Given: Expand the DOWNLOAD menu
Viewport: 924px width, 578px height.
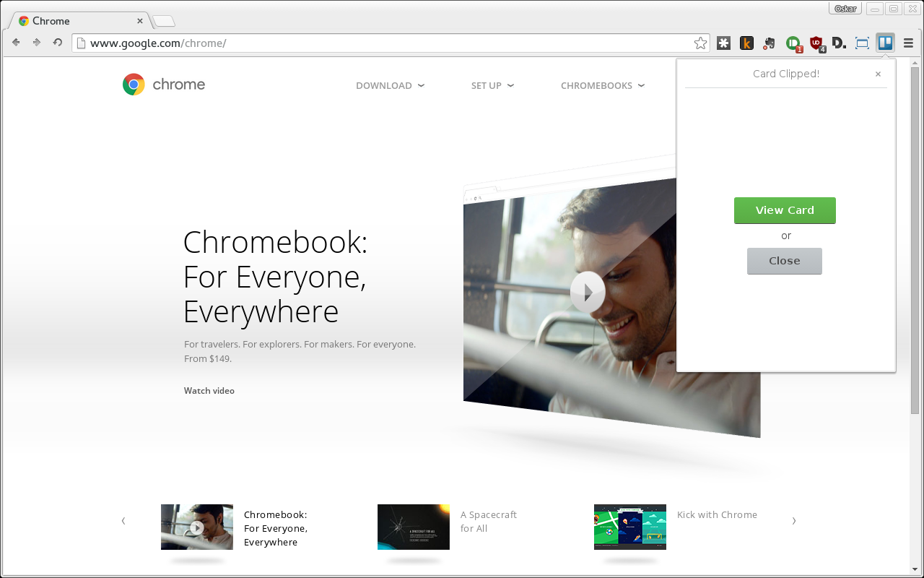Looking at the screenshot, I should point(390,85).
